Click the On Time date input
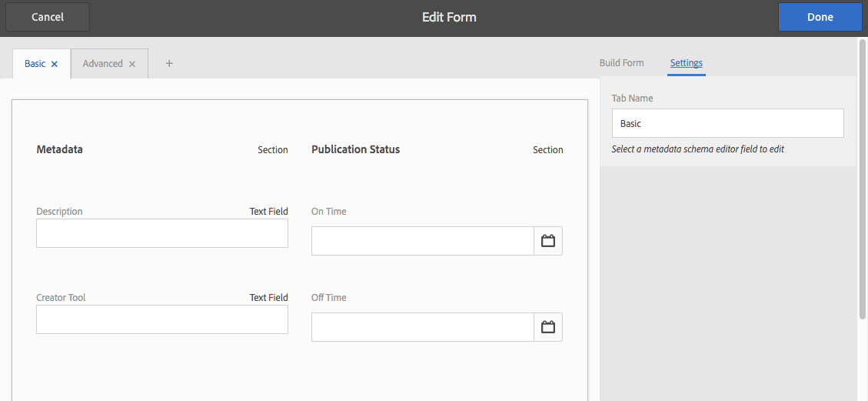 point(422,241)
